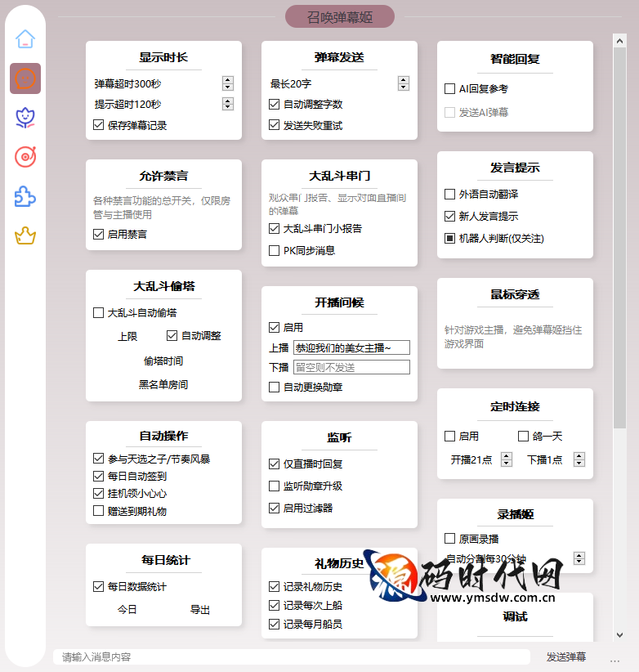Click the 召唤弹幕姬 header tab

click(x=340, y=16)
